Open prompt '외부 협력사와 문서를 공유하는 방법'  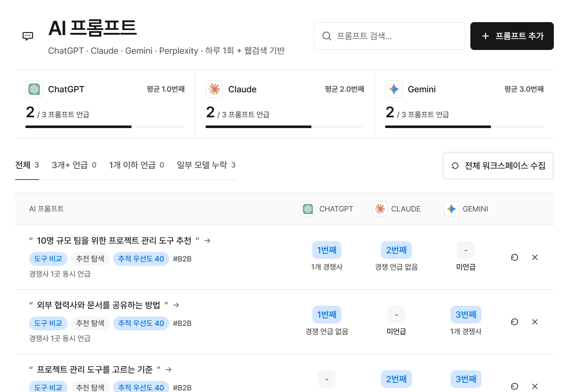coord(99,305)
